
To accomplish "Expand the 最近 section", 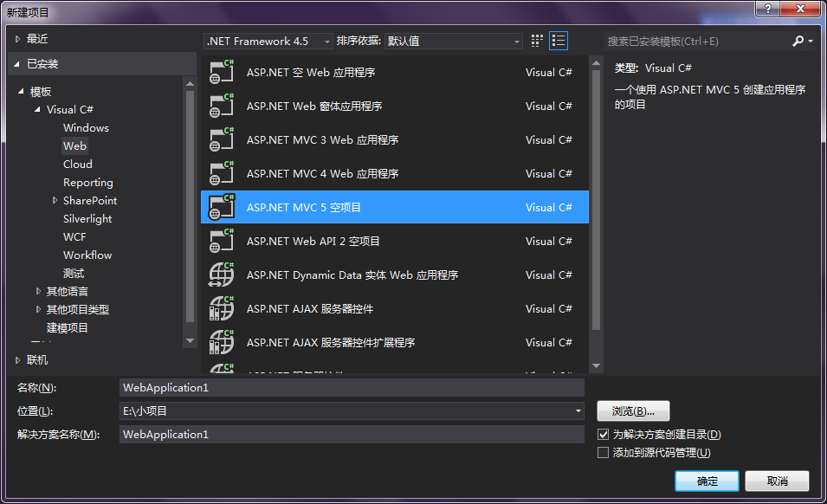I will (17, 39).
